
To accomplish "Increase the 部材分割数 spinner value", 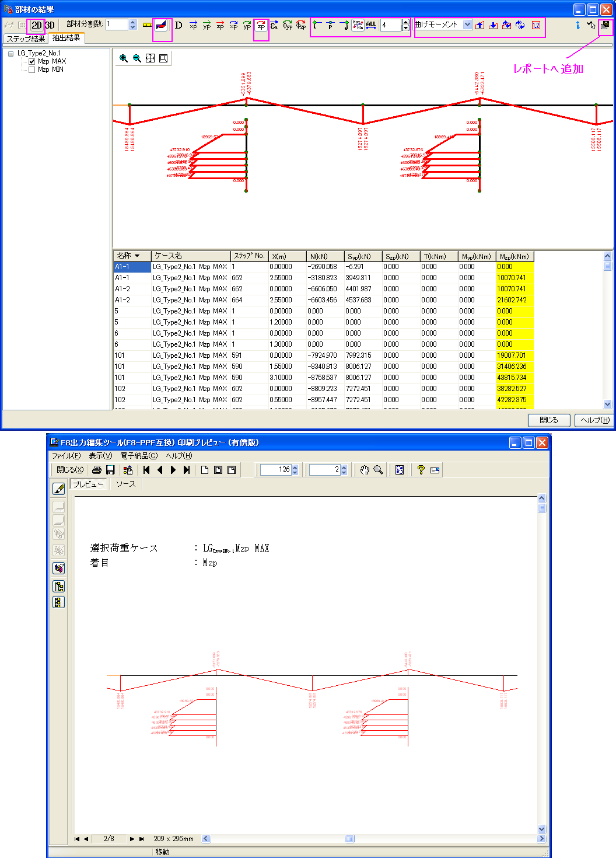I will coord(133,22).
